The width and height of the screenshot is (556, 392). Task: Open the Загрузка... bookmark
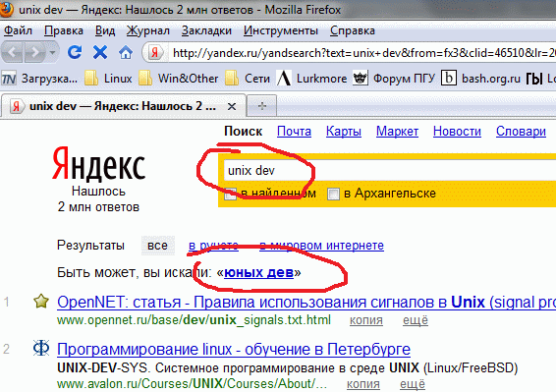click(39, 79)
